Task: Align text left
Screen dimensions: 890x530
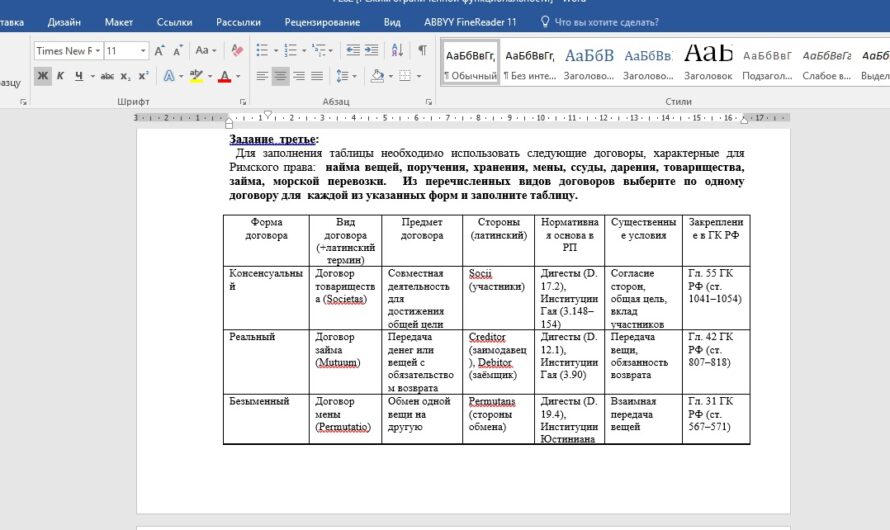Action: tap(262, 76)
